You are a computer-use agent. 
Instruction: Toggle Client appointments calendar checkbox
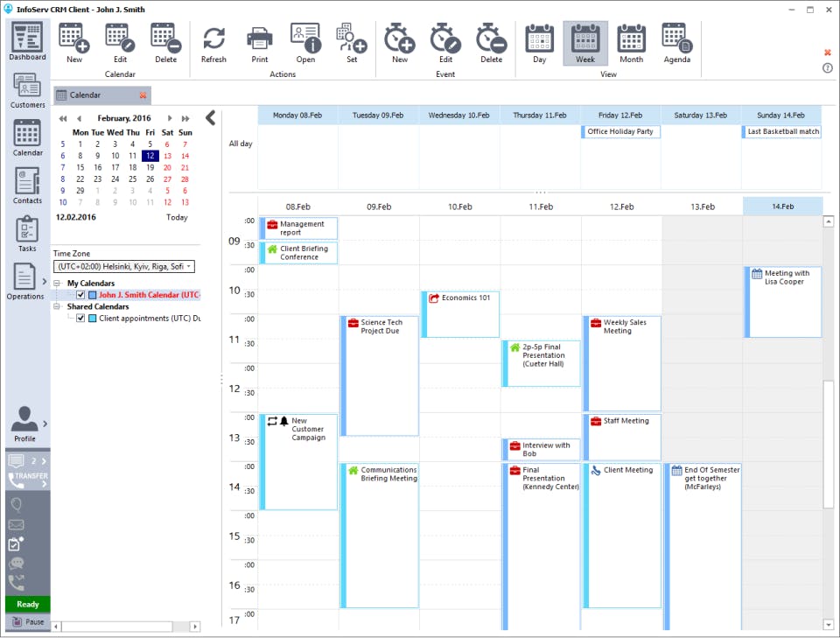[80, 319]
